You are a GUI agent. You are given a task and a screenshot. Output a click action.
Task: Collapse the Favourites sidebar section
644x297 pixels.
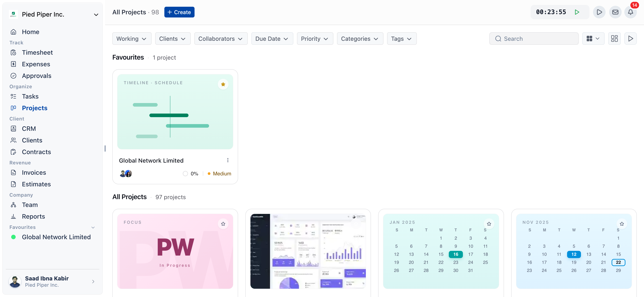(x=93, y=227)
